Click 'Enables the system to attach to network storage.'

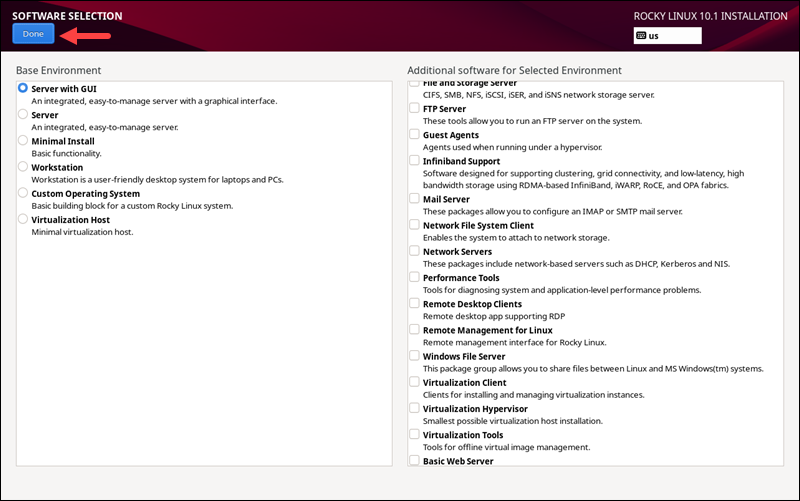[516, 238]
